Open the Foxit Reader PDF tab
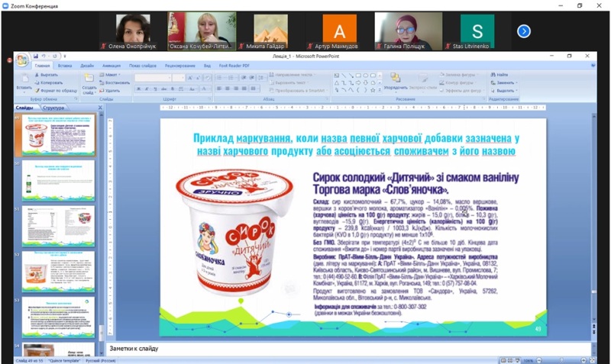Screen dimensions: 611x364 click(234, 66)
